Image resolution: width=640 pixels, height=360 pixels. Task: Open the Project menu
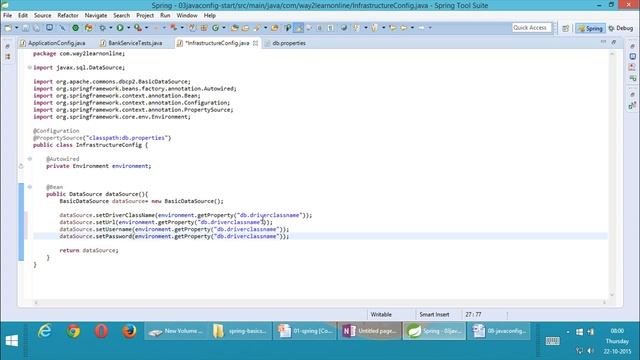(x=145, y=16)
